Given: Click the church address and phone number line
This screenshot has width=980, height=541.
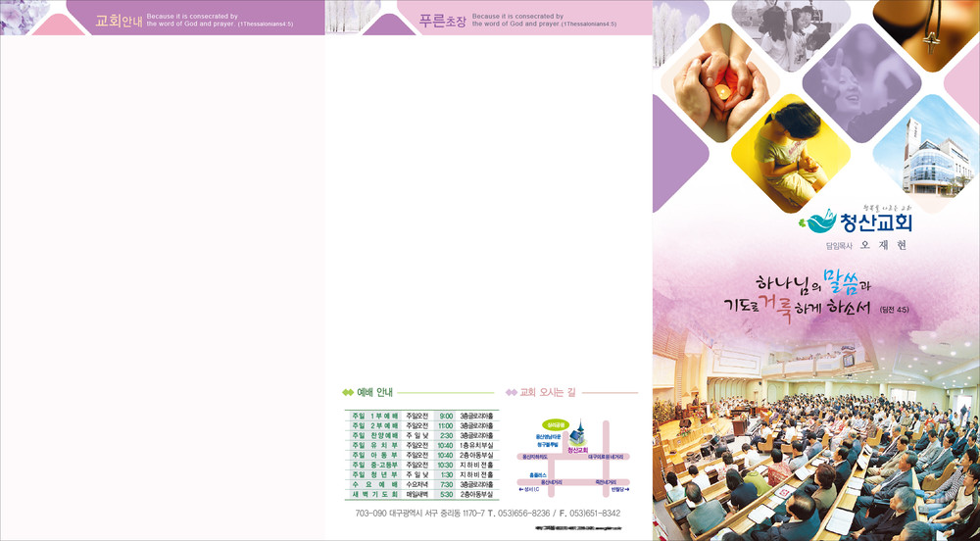Looking at the screenshot, I should click(x=487, y=514).
